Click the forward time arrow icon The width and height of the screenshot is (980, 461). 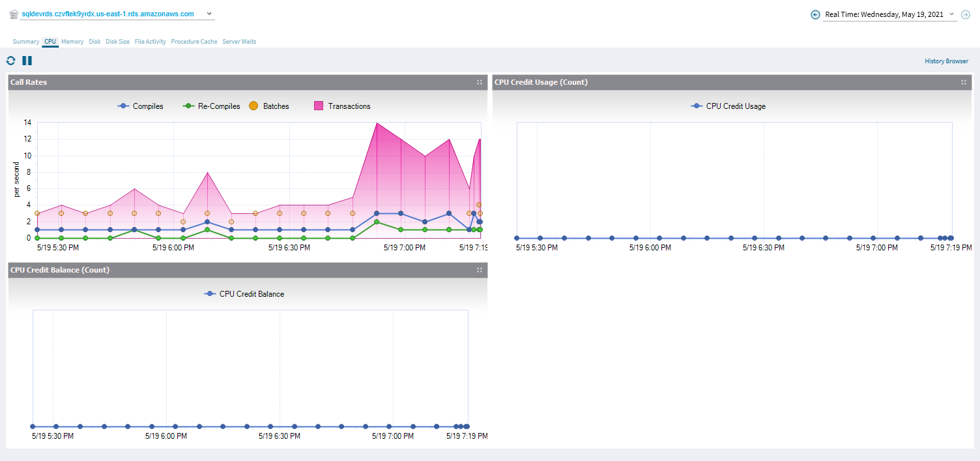966,14
